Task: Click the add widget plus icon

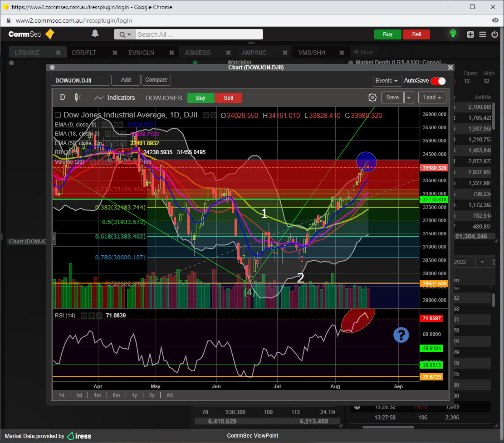Action: coord(470,34)
